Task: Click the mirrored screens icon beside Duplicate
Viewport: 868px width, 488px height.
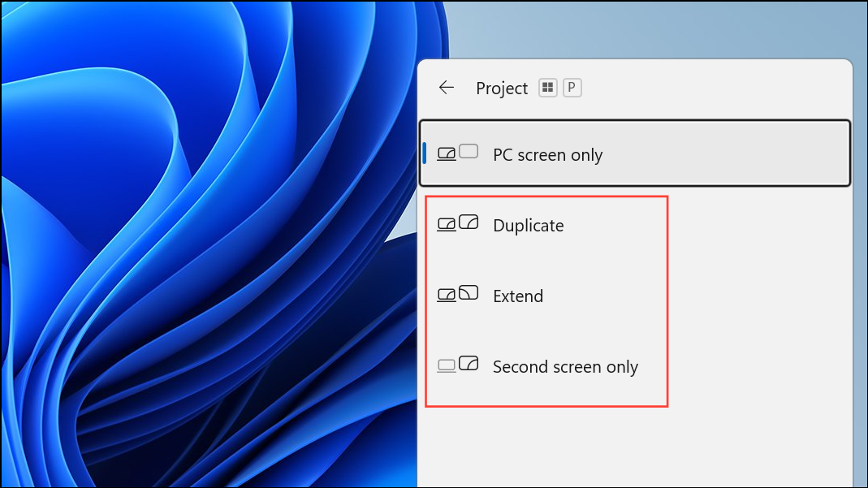Action: pos(457,224)
